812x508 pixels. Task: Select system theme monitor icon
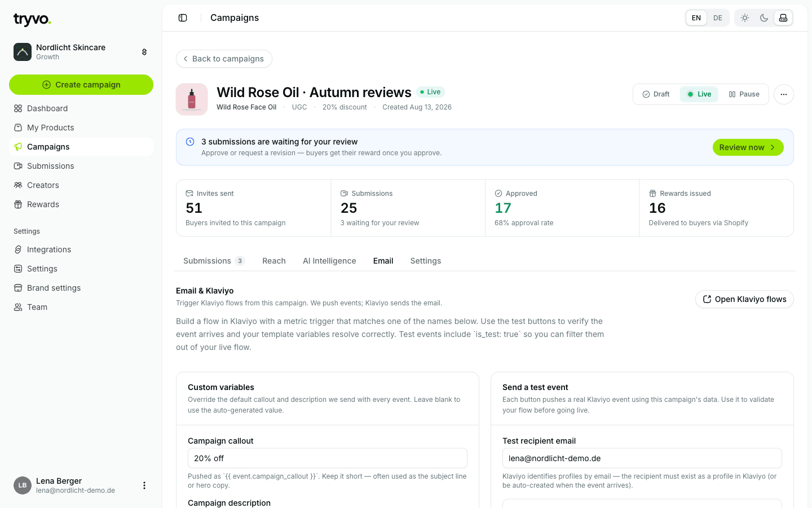(783, 18)
